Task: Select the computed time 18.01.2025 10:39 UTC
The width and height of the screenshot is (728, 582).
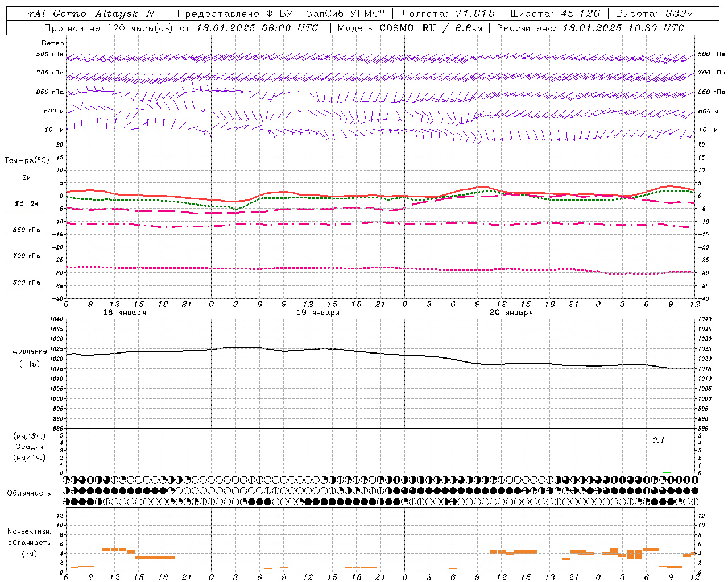Action: pos(623,28)
